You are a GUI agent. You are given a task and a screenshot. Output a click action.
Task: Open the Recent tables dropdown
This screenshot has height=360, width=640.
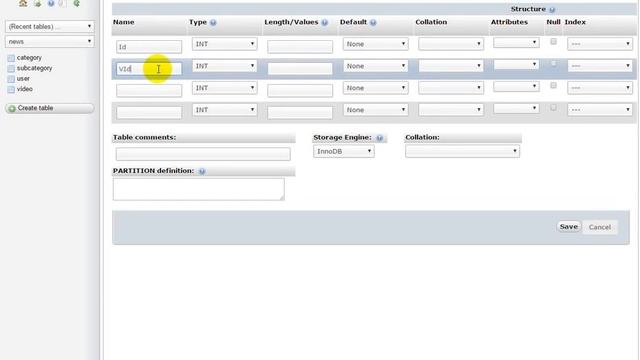pos(49,27)
